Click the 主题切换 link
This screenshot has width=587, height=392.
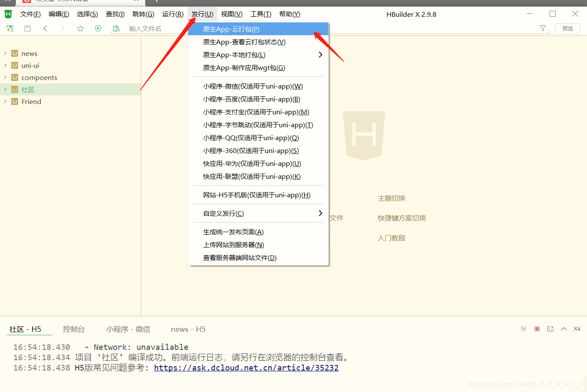pyautogui.click(x=392, y=198)
